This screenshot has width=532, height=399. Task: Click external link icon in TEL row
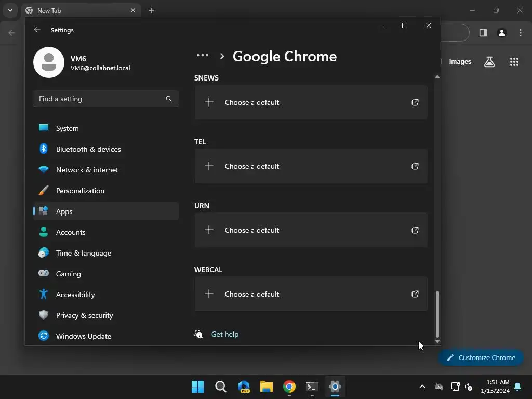(415, 166)
